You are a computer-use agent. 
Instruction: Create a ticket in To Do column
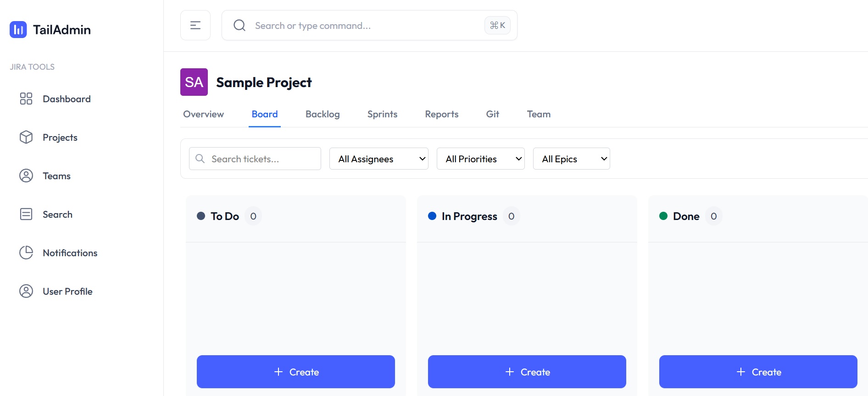(296, 372)
